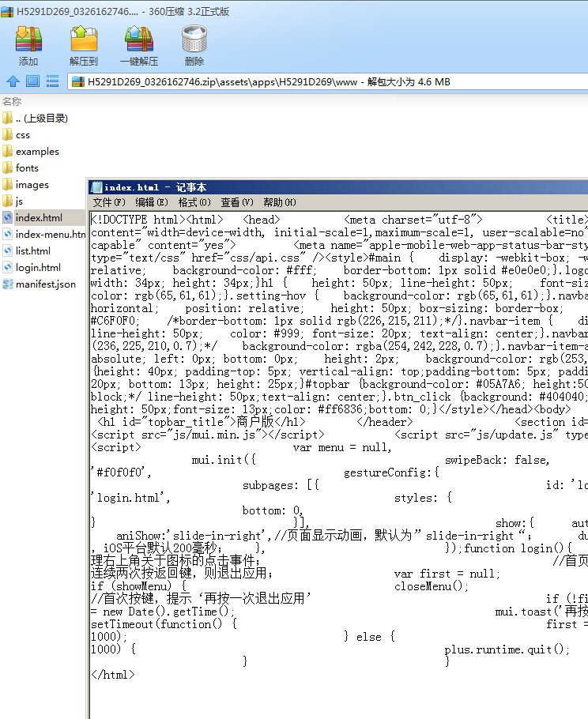Click the mui.init({ text

[x=224, y=460]
